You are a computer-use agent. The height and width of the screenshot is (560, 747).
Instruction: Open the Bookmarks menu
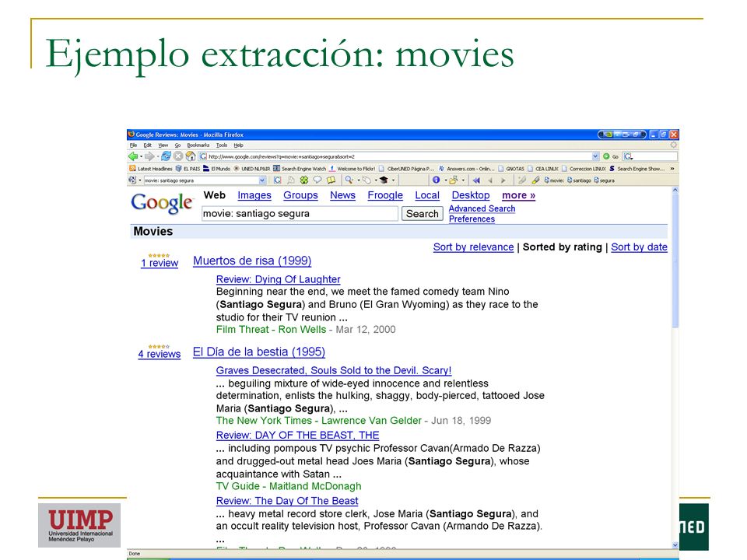[198, 145]
